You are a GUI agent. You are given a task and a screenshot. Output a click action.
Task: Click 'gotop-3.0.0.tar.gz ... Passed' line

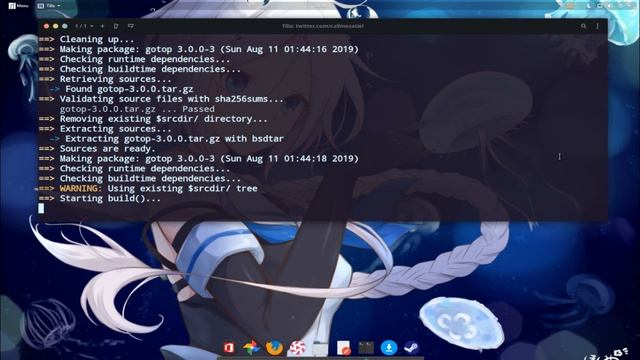click(137, 109)
